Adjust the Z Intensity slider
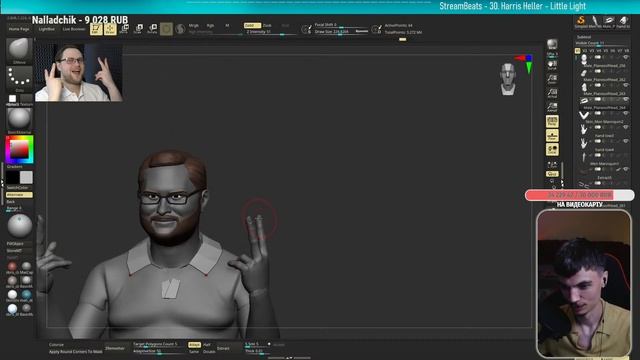Screen dimensions: 640x360 (x=269, y=32)
